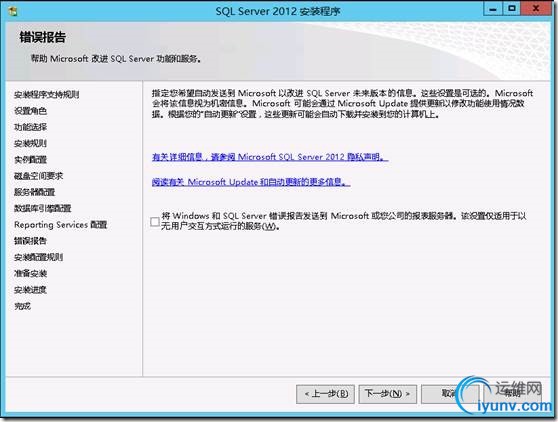
Task: Select the 安装进度 step in sidebar
Action: [30, 290]
